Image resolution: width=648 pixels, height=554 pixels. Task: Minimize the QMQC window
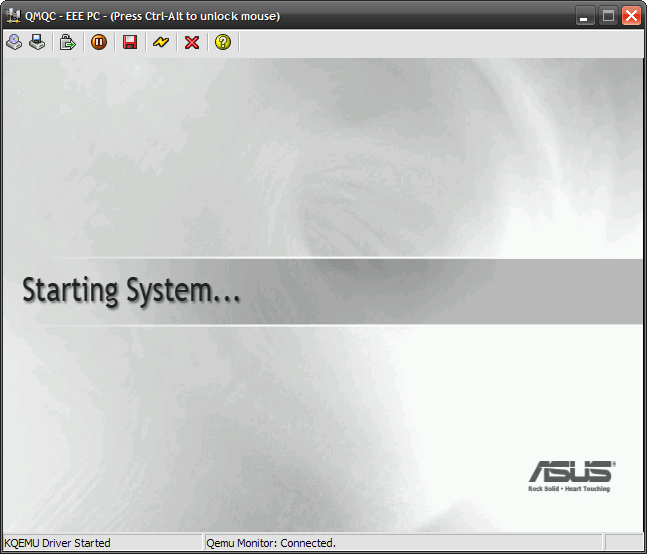pyautogui.click(x=585, y=16)
